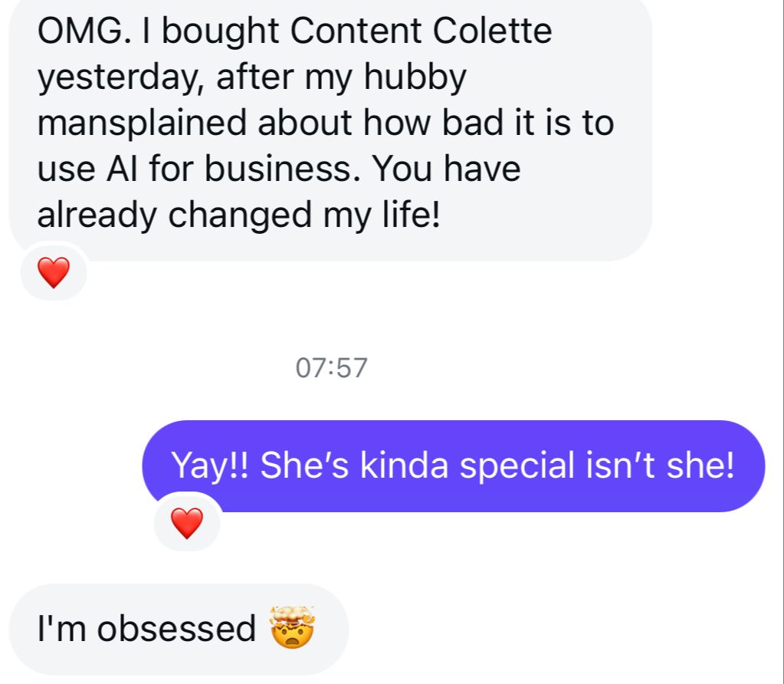Click the words 'You have' in the first message

coord(446,169)
